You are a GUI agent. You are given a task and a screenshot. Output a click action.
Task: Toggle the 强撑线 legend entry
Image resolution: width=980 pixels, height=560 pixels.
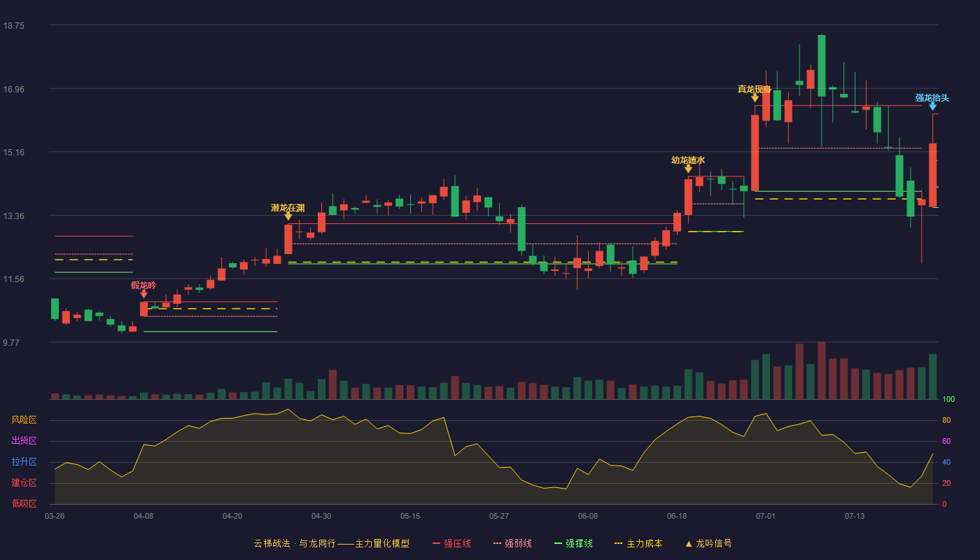573,543
